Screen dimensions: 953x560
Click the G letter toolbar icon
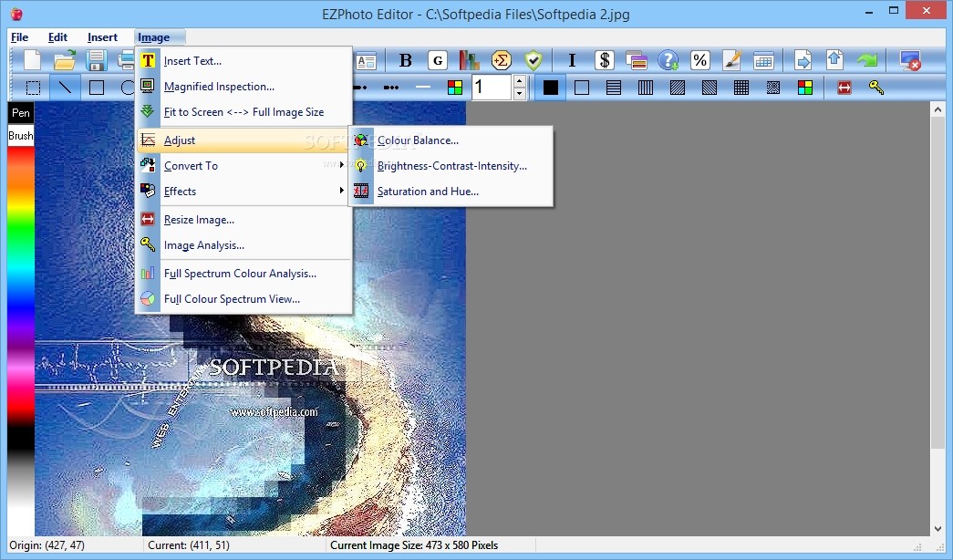point(437,60)
